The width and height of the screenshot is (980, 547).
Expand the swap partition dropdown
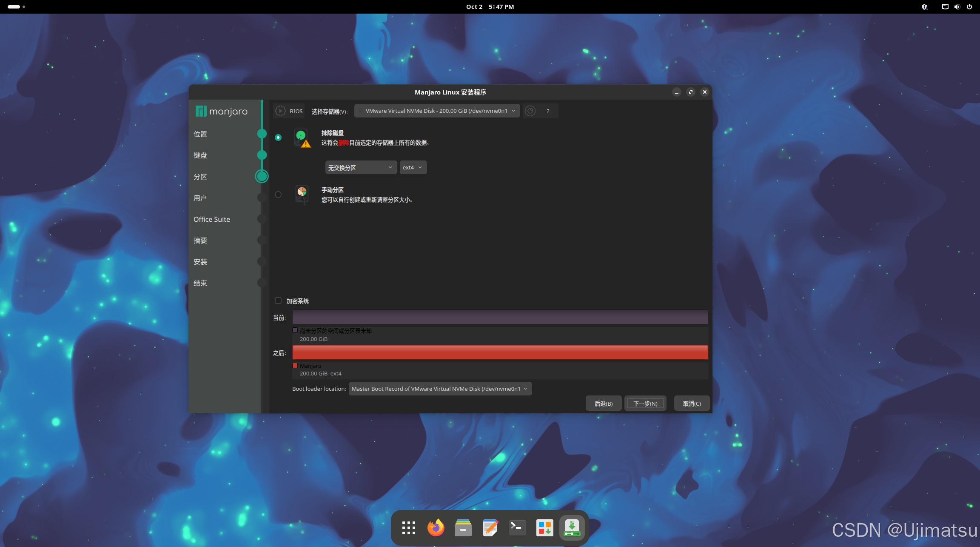tap(361, 167)
